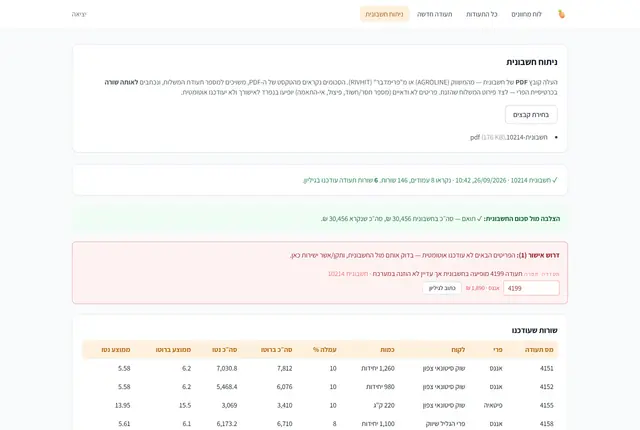
Task: Click the כתוב לגיליון button
Action: (x=442, y=288)
